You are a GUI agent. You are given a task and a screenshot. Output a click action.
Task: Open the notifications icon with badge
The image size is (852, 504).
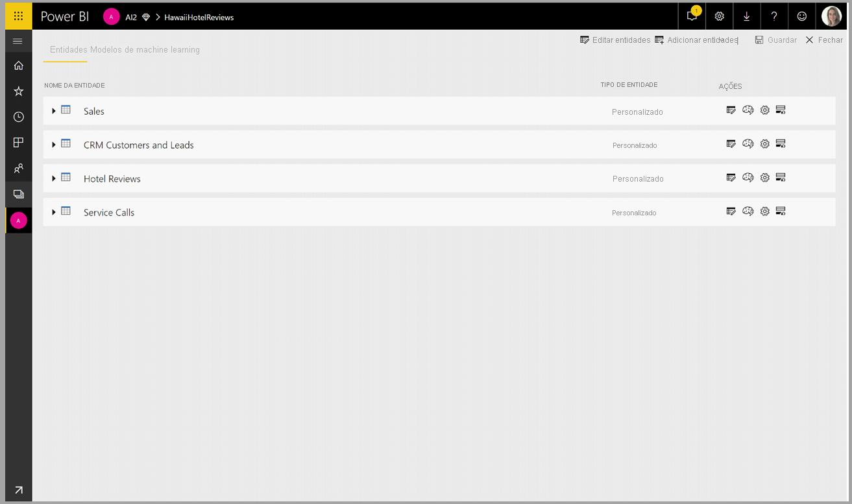coord(692,16)
